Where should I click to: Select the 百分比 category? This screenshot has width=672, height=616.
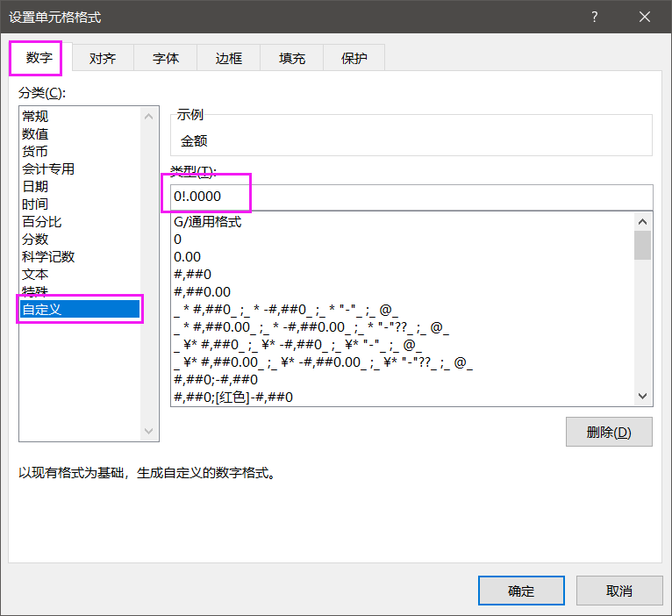pos(80,222)
